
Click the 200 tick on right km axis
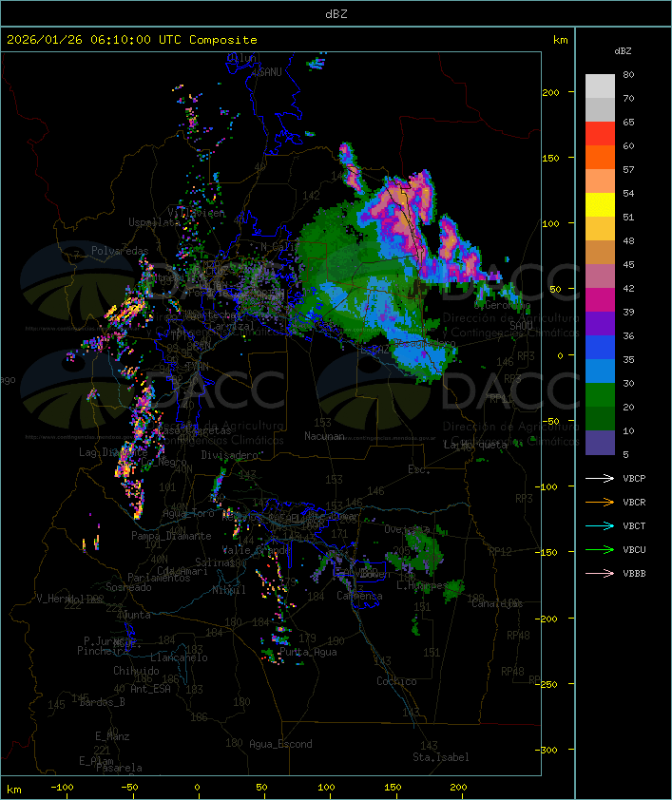click(x=550, y=92)
